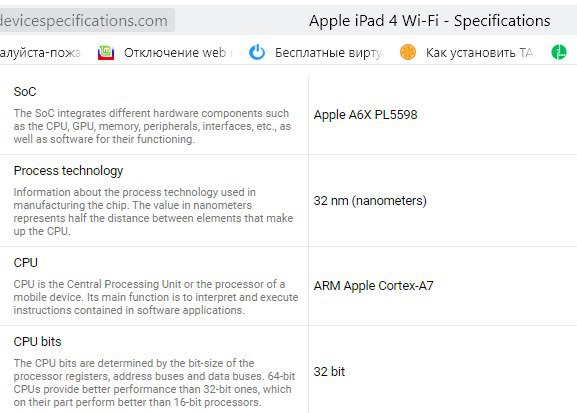Click the green round icon bookmark
This screenshot has height=413, width=577.
(x=559, y=52)
